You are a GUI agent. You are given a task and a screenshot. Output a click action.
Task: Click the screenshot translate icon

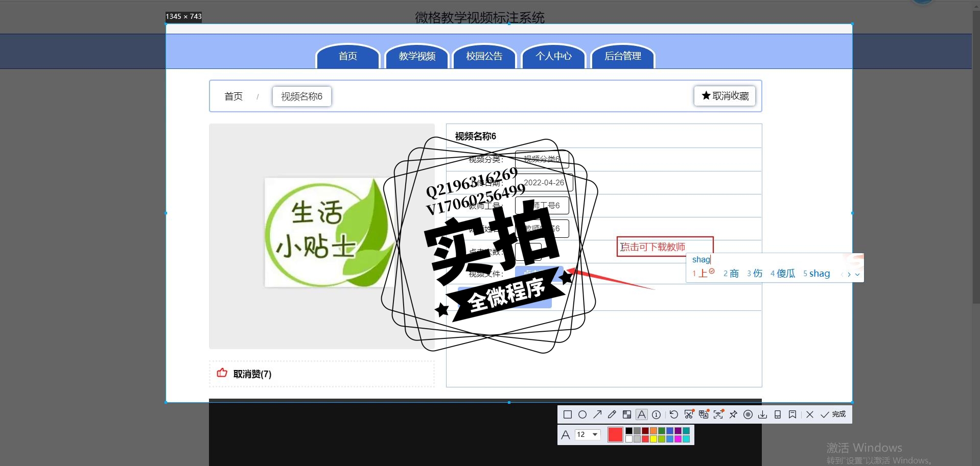tap(704, 414)
